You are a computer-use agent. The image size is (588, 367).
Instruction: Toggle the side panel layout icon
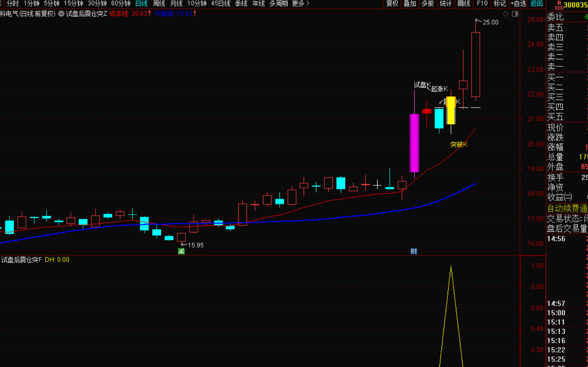(515, 14)
